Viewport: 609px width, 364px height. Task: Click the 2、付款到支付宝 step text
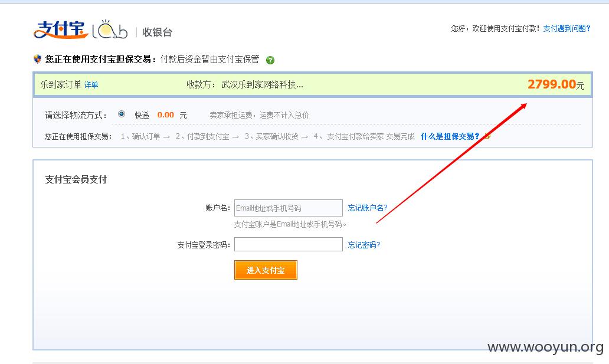[x=202, y=136]
